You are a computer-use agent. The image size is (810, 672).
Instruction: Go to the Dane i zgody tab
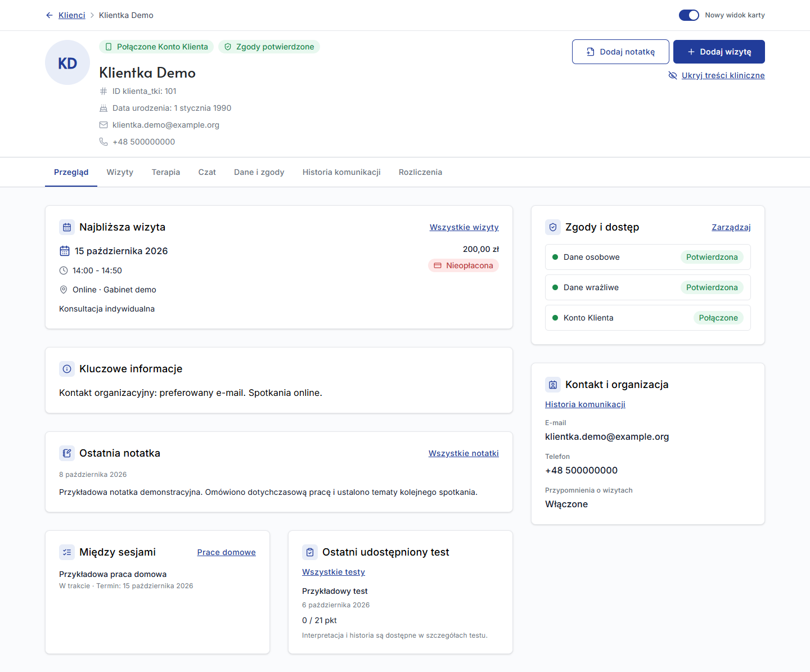tap(259, 172)
